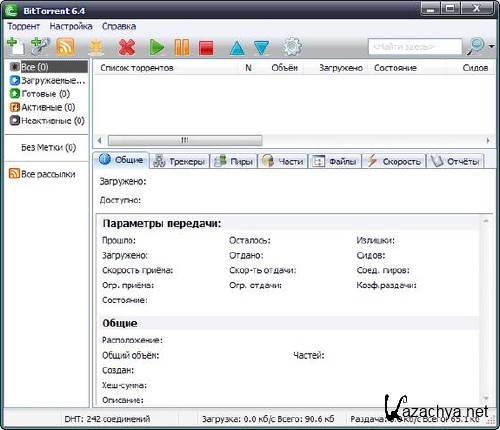The height and width of the screenshot is (430, 500).
Task: Select Все (0) category in sidebar
Action: pyautogui.click(x=49, y=67)
